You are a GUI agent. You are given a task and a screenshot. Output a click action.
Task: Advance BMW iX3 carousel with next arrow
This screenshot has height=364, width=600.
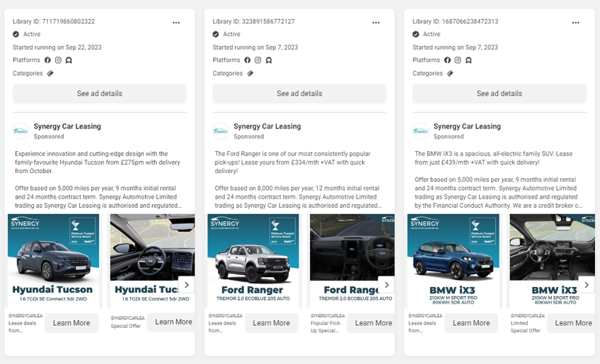click(587, 285)
